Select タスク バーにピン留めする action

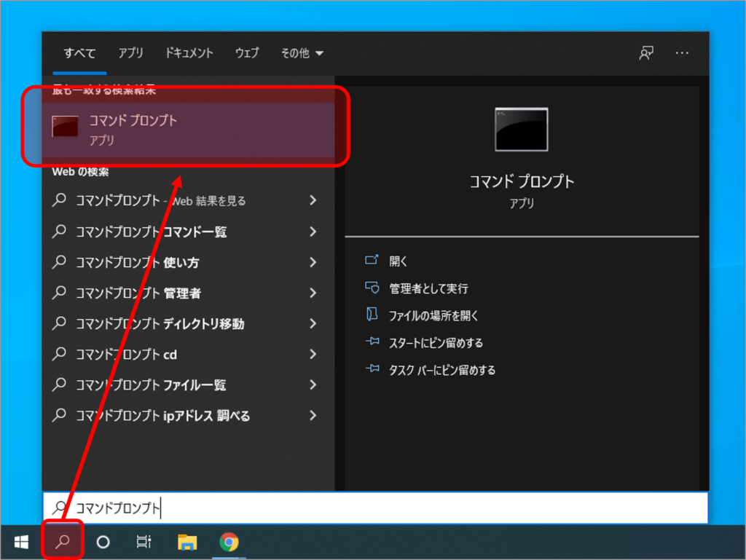[441, 370]
